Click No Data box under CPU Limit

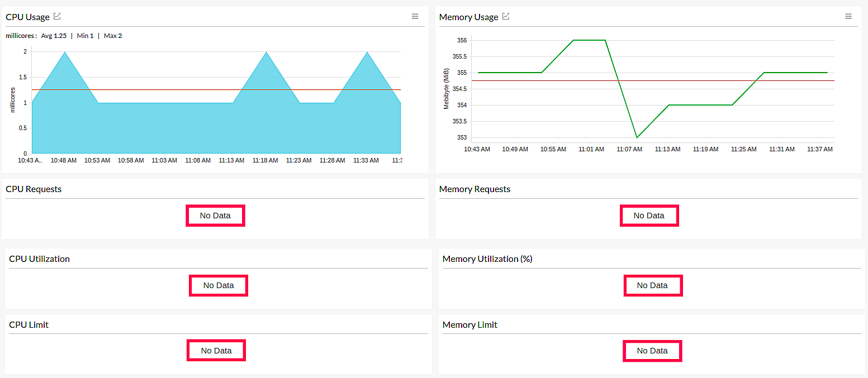pyautogui.click(x=216, y=351)
